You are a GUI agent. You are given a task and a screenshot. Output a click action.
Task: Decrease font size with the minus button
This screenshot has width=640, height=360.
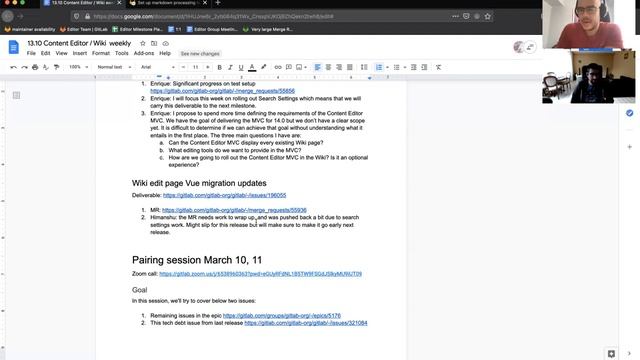pos(183,67)
